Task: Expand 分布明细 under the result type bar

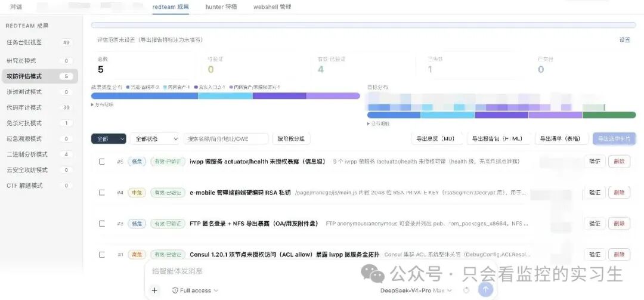Action: (103, 105)
